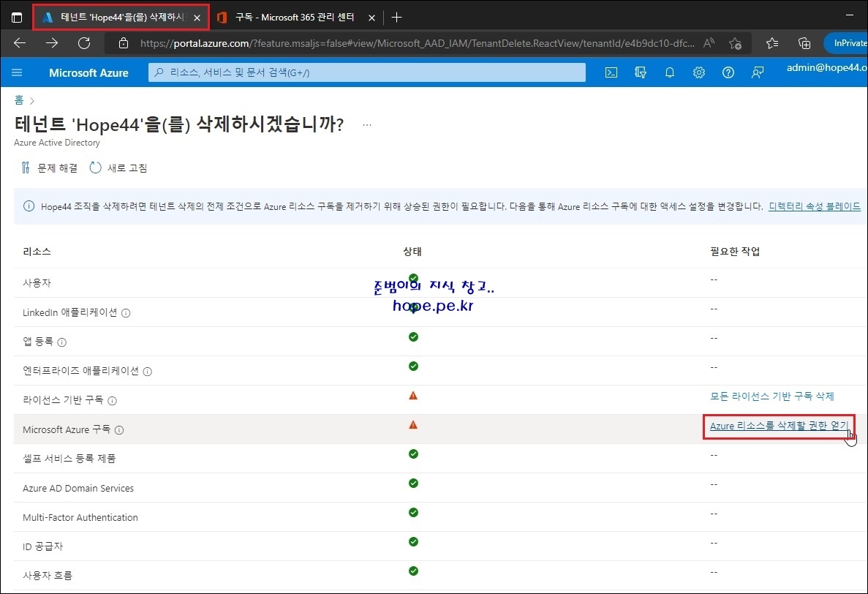Open Azure notifications bell
The height and width of the screenshot is (594, 868).
(670, 72)
